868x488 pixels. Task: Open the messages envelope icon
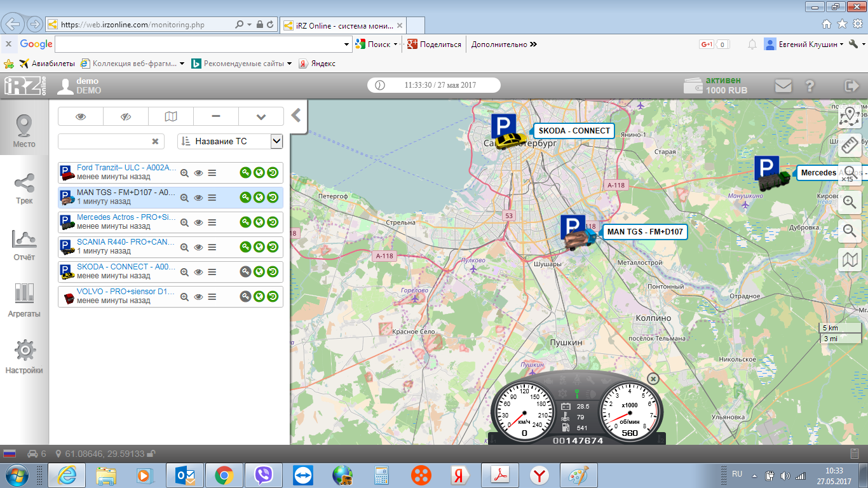pyautogui.click(x=783, y=86)
